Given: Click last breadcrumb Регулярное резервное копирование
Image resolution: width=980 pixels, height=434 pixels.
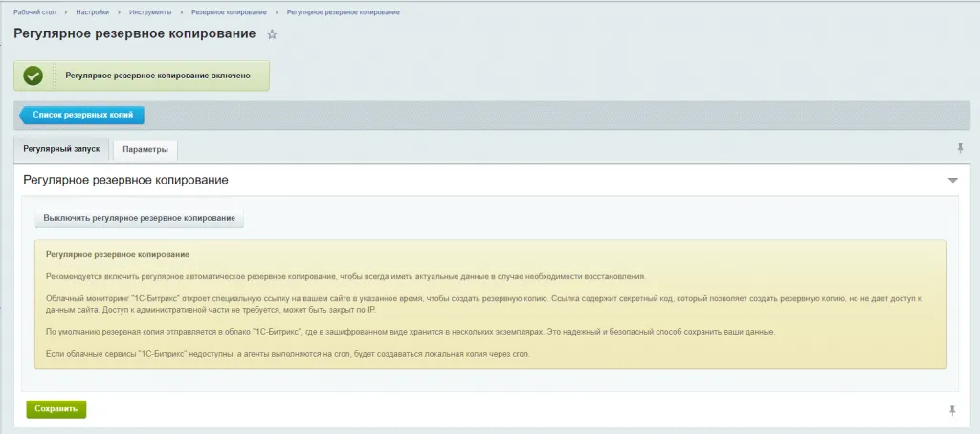Looking at the screenshot, I should [x=343, y=12].
